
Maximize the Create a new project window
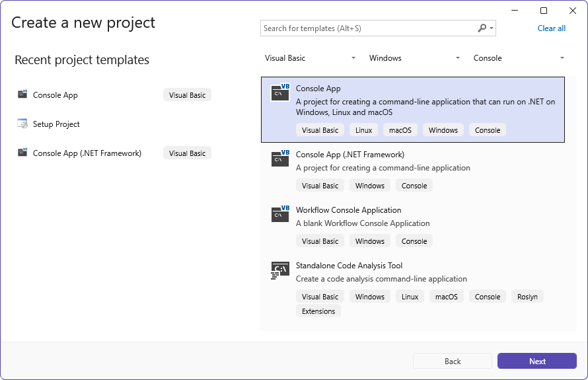point(543,11)
